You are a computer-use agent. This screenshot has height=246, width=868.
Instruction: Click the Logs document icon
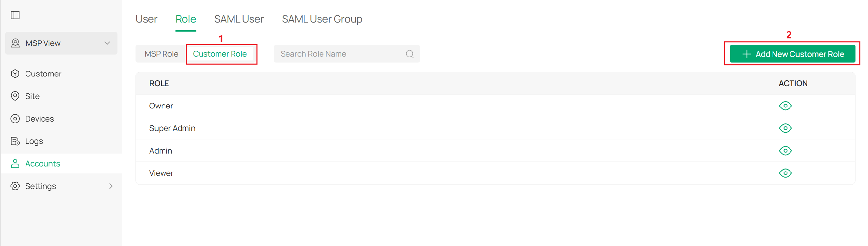pos(15,141)
